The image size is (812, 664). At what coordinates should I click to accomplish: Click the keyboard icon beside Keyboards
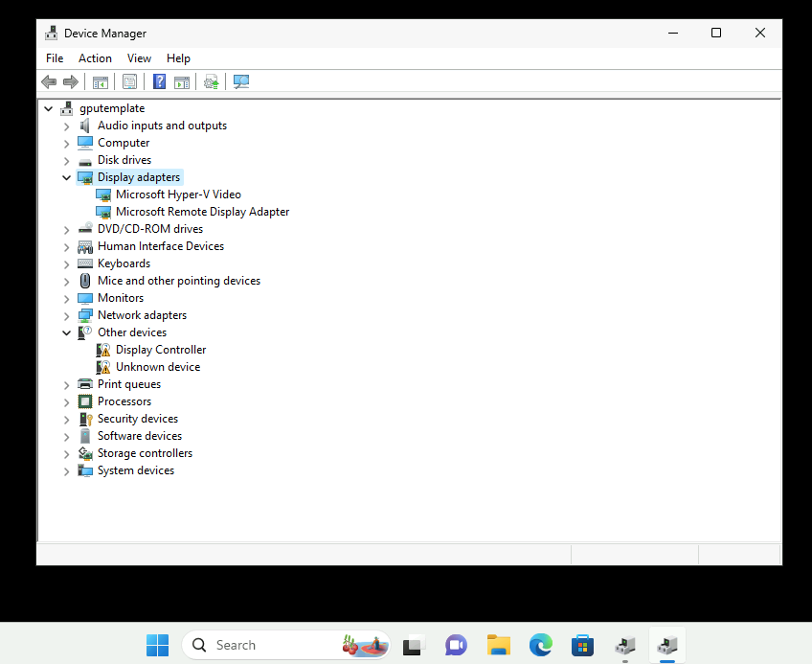85,263
